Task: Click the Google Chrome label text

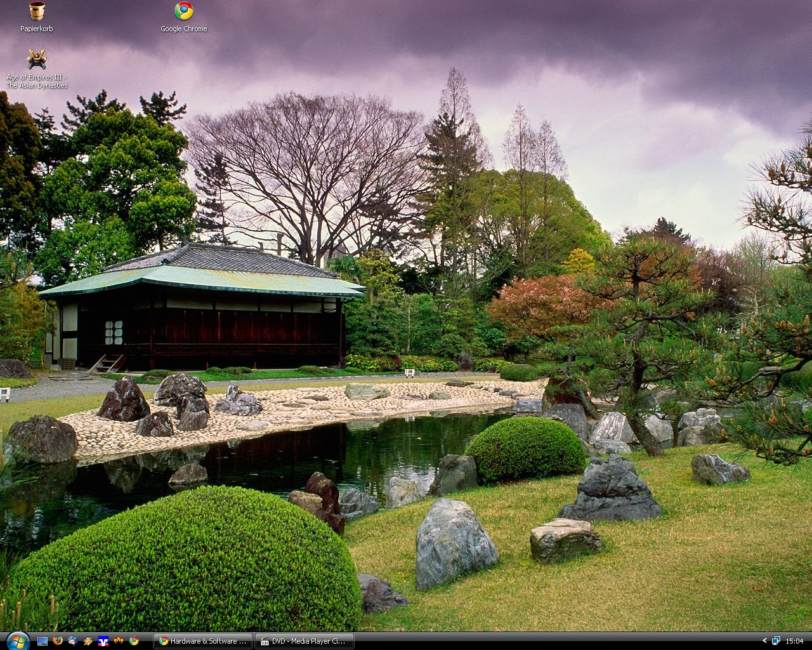Action: (x=183, y=29)
